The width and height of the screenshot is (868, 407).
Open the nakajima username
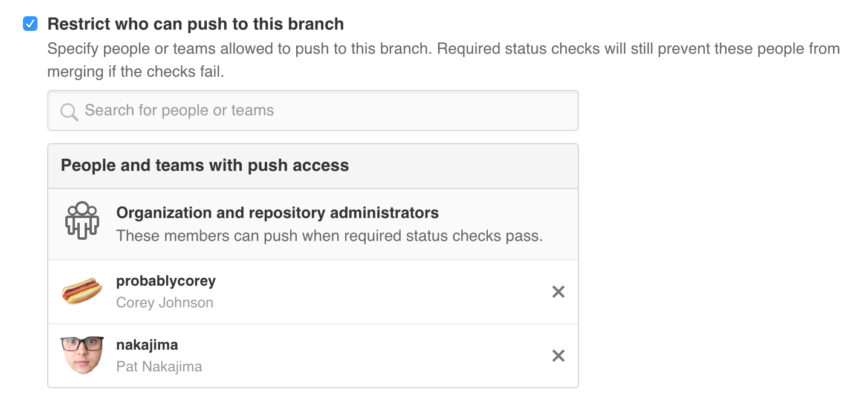[147, 345]
